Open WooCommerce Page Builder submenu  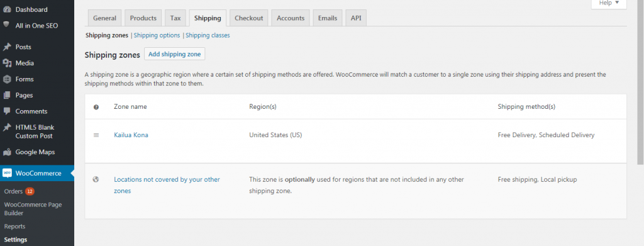[x=33, y=209]
